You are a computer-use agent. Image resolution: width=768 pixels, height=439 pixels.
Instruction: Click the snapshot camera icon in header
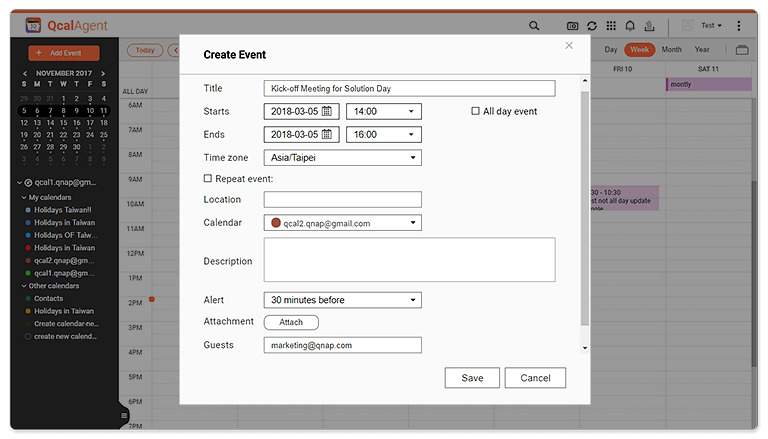pos(572,26)
